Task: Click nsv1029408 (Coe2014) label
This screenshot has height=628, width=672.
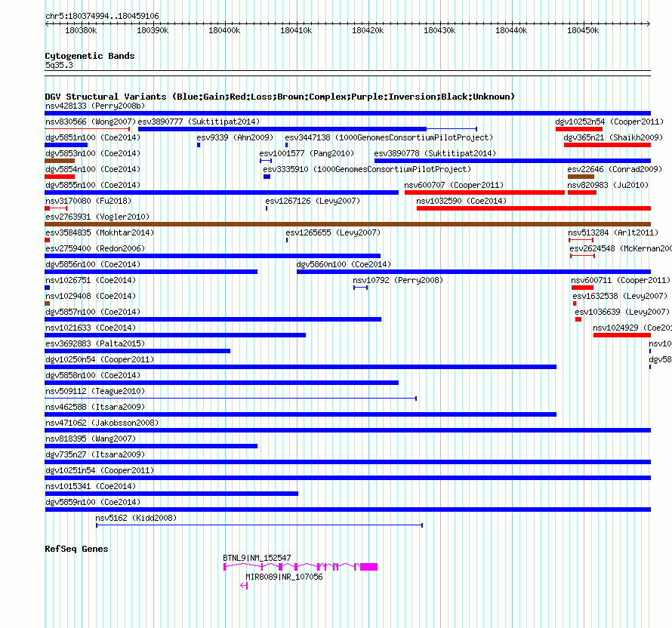Action: (91, 296)
